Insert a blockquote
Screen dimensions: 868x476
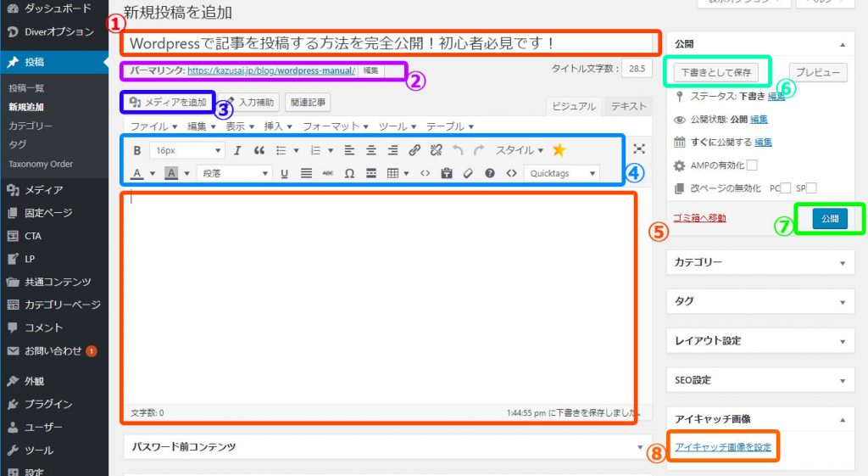pos(259,150)
